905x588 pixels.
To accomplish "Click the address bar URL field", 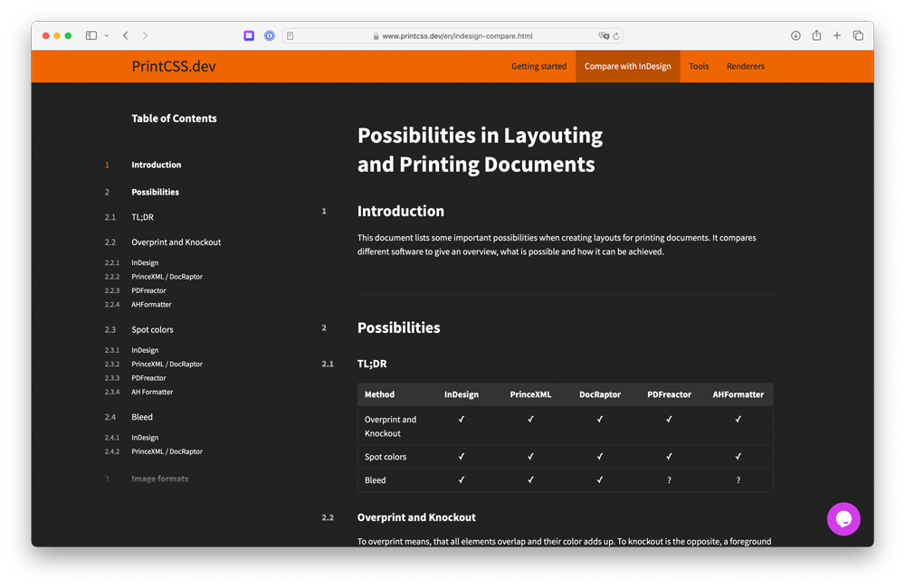I will [x=452, y=36].
